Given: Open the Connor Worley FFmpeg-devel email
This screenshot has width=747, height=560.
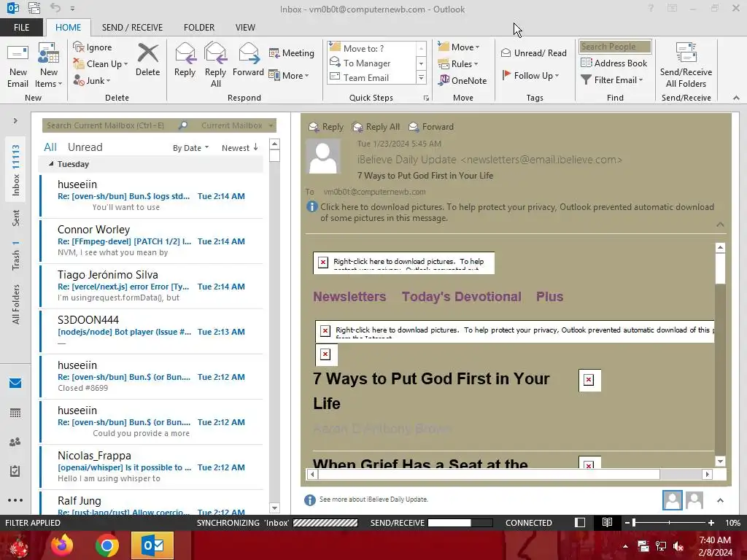Looking at the screenshot, I should 152,241.
